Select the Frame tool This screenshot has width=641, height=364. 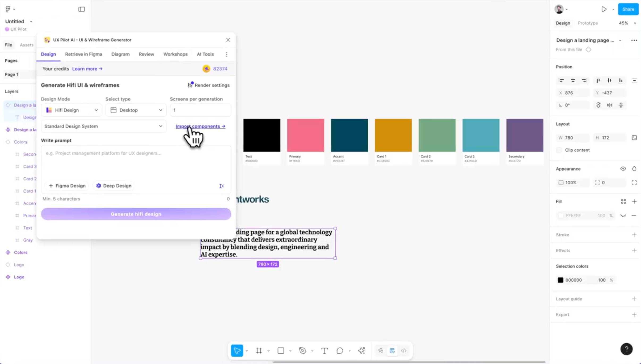click(259, 351)
